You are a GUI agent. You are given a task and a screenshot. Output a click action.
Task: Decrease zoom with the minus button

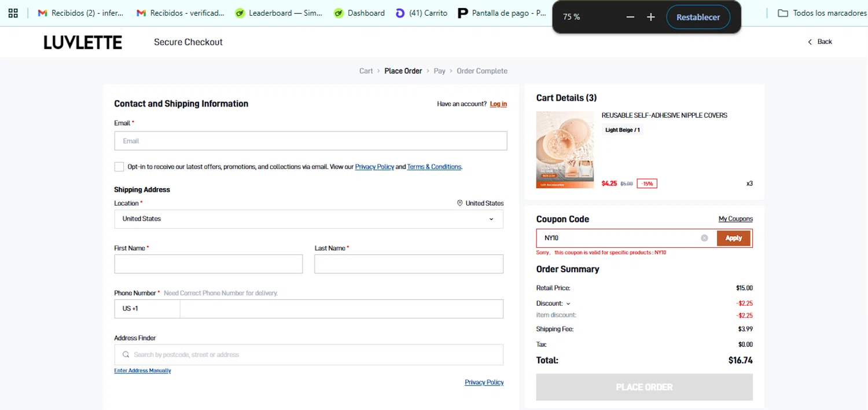(x=630, y=17)
